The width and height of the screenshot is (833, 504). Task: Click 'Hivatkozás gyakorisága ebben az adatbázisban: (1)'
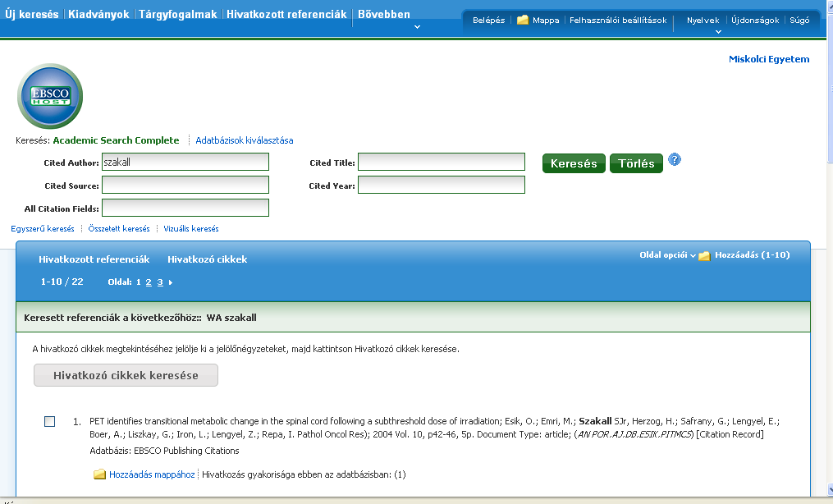pos(304,474)
